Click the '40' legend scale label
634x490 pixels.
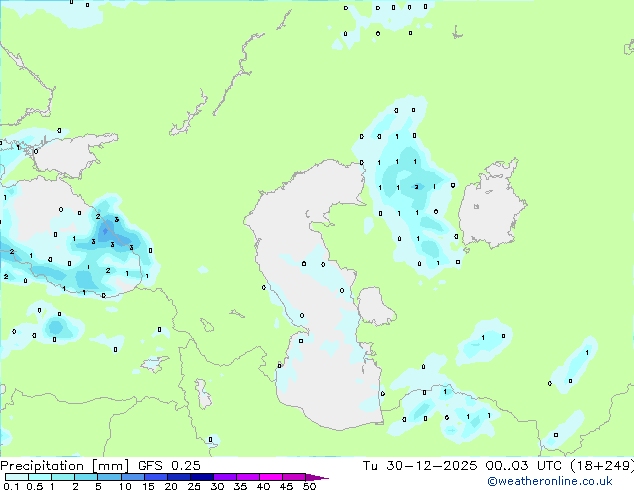pyautogui.click(x=263, y=486)
